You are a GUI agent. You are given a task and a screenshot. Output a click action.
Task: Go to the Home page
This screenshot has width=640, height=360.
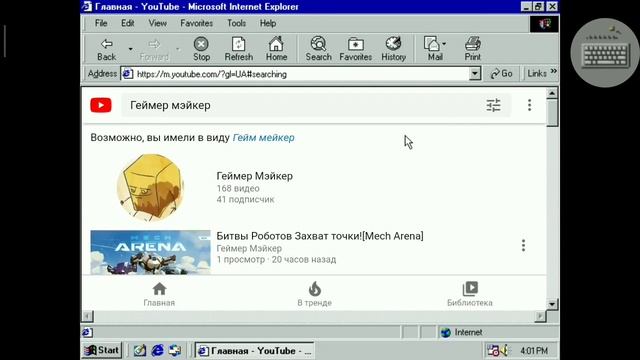point(276,49)
